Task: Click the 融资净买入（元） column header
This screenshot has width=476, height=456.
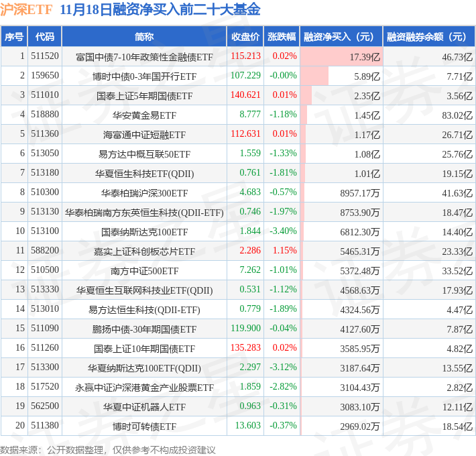Action: click(x=341, y=37)
